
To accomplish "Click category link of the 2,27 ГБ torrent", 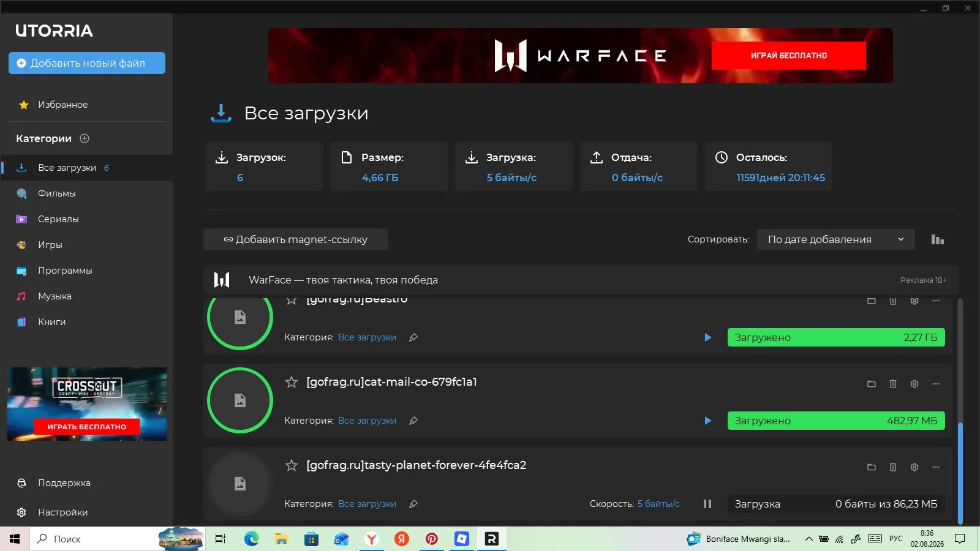I will click(x=367, y=337).
